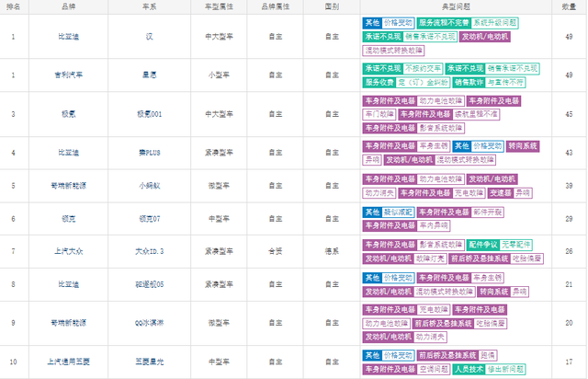Click brand 极氪 in the 极氪001 row

pos(68,114)
